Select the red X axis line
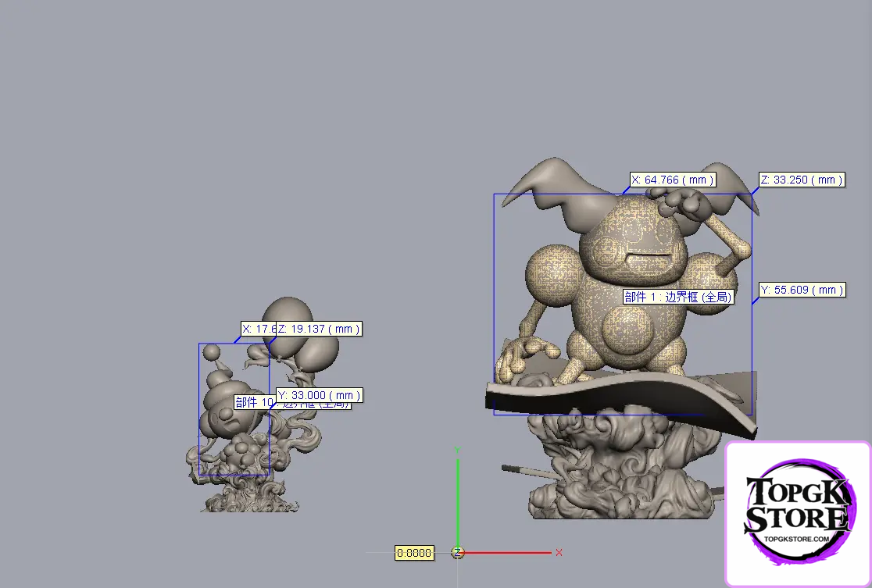Screen dimensions: 872x588 [508, 553]
